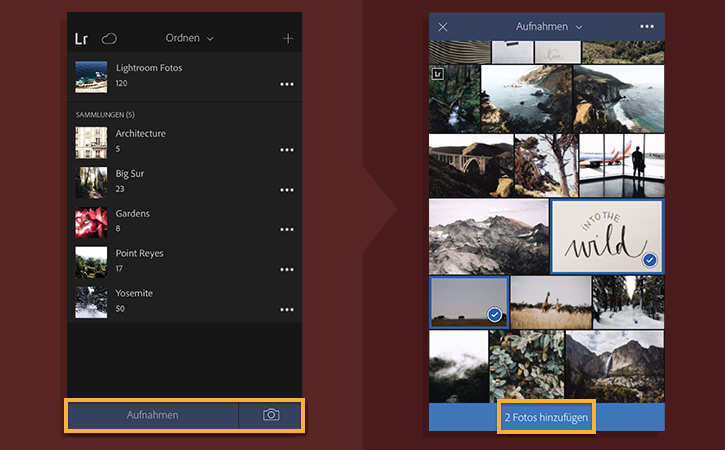Add a new collection with plus icon
This screenshot has width=725, height=450.
288,38
